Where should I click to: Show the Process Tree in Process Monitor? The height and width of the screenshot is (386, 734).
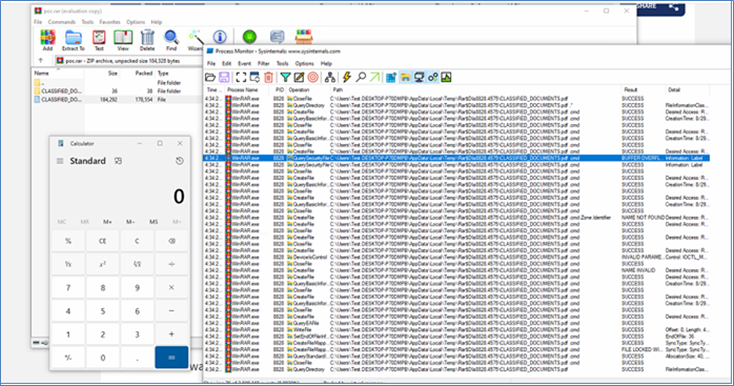pos(330,77)
